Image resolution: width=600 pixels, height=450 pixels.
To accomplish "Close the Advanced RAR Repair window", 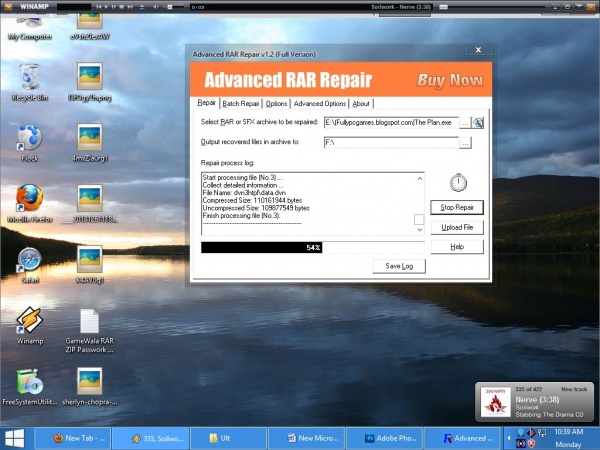I will [478, 50].
